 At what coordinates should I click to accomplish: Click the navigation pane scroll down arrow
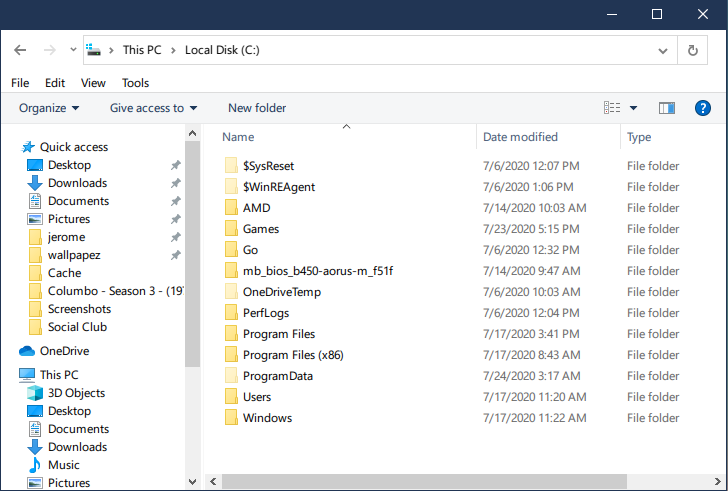[x=192, y=482]
